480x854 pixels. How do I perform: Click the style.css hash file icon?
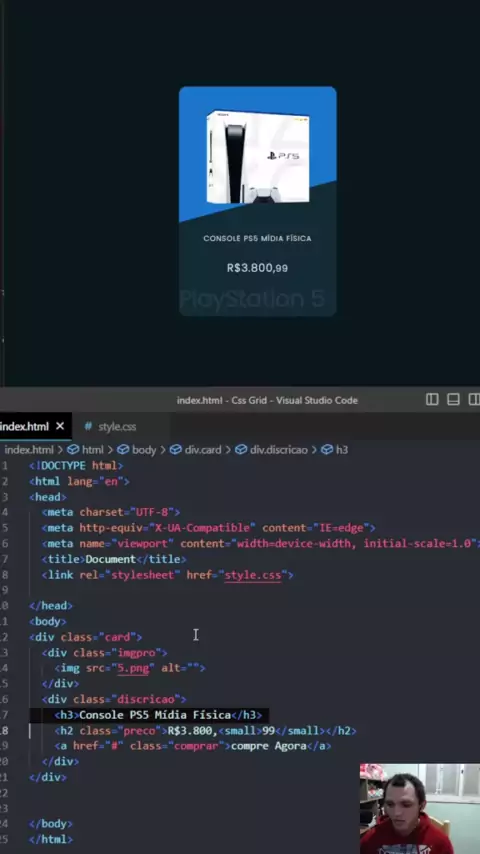[88, 426]
